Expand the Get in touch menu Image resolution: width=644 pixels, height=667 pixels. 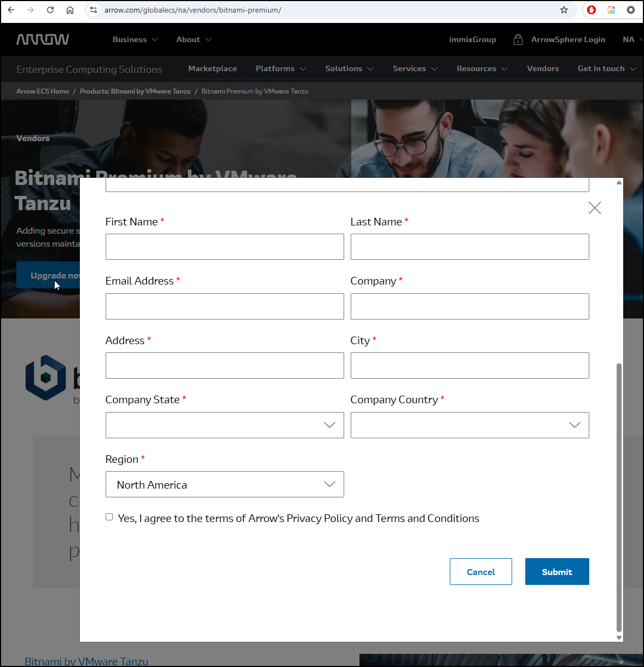pos(607,68)
